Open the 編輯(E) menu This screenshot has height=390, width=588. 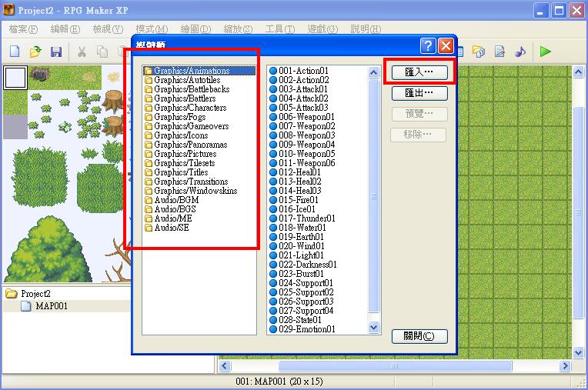pos(65,29)
